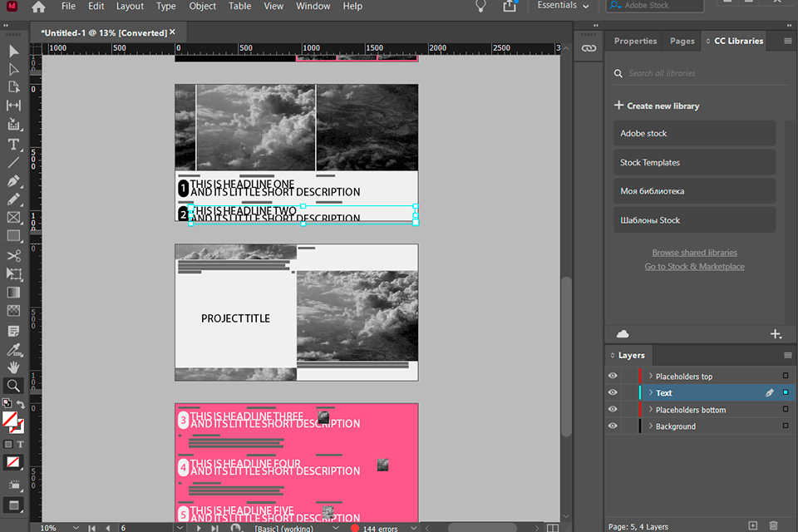The width and height of the screenshot is (798, 532).
Task: Click the Share document icon
Action: click(x=510, y=6)
